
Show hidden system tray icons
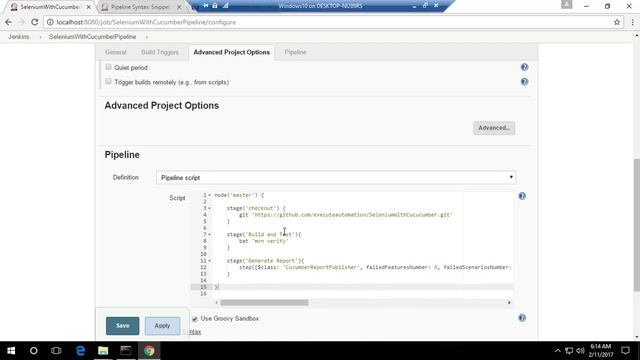558,351
